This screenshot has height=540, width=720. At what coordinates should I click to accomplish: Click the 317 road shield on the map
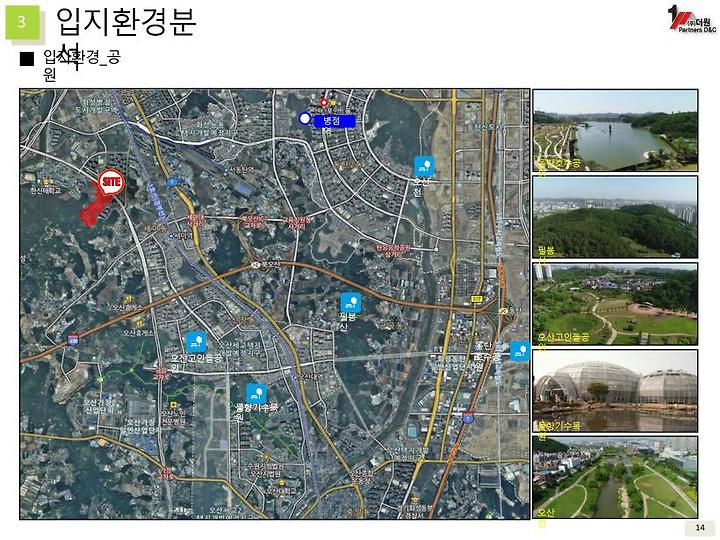(476, 299)
